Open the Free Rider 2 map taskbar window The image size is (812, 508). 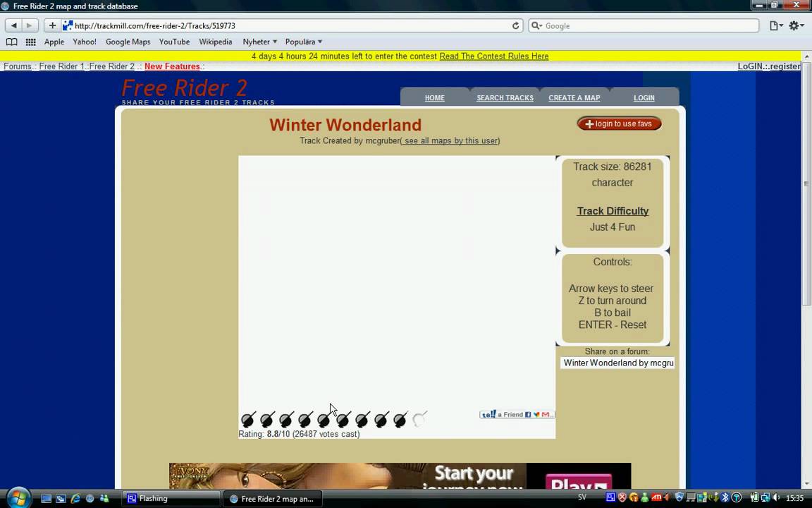click(x=272, y=499)
